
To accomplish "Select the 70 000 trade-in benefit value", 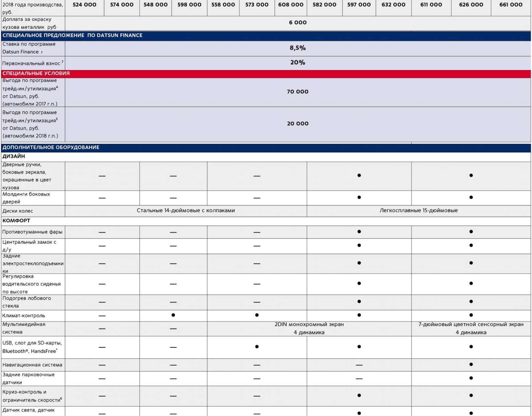I will click(298, 92).
